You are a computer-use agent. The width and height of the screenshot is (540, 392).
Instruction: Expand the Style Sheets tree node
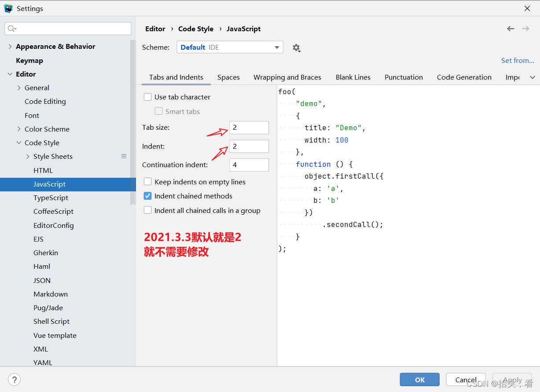click(28, 156)
